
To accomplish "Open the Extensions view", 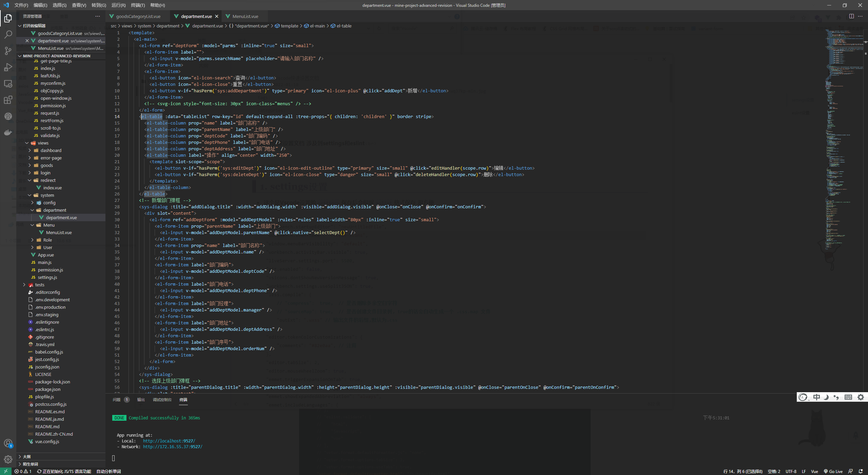I will [x=8, y=100].
